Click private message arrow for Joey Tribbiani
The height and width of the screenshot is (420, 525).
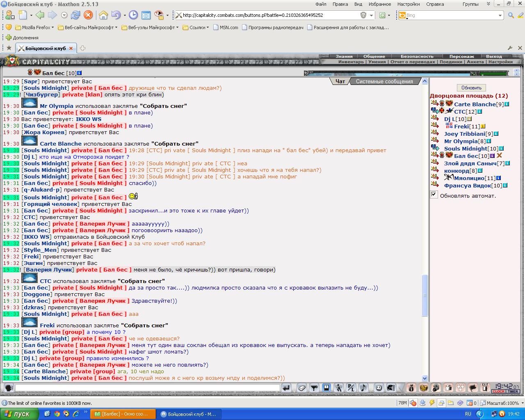coord(435,133)
